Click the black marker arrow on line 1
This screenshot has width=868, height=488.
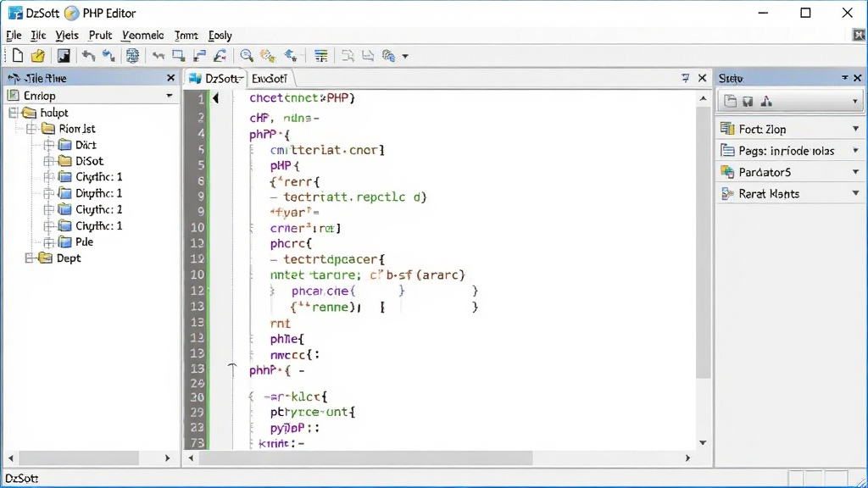(216, 98)
